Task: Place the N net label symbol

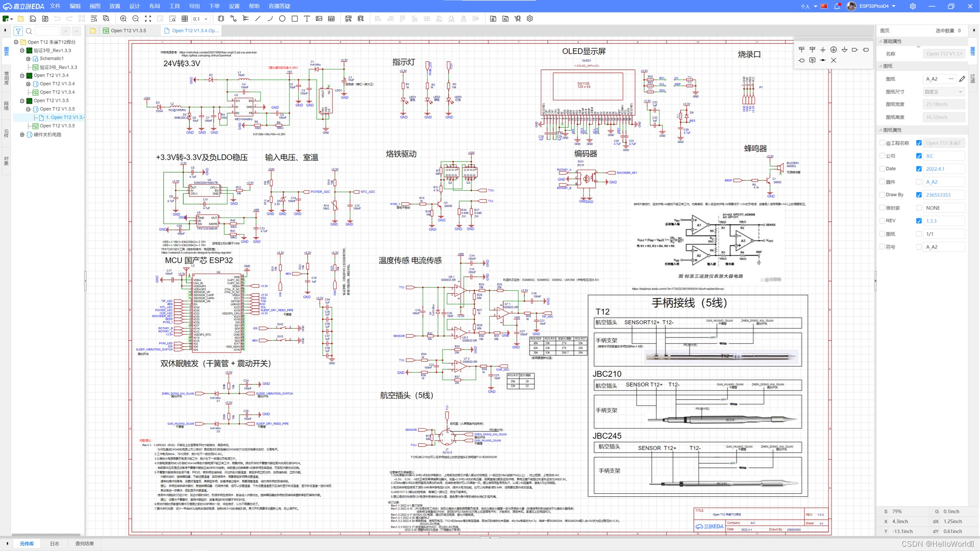Action: click(812, 60)
